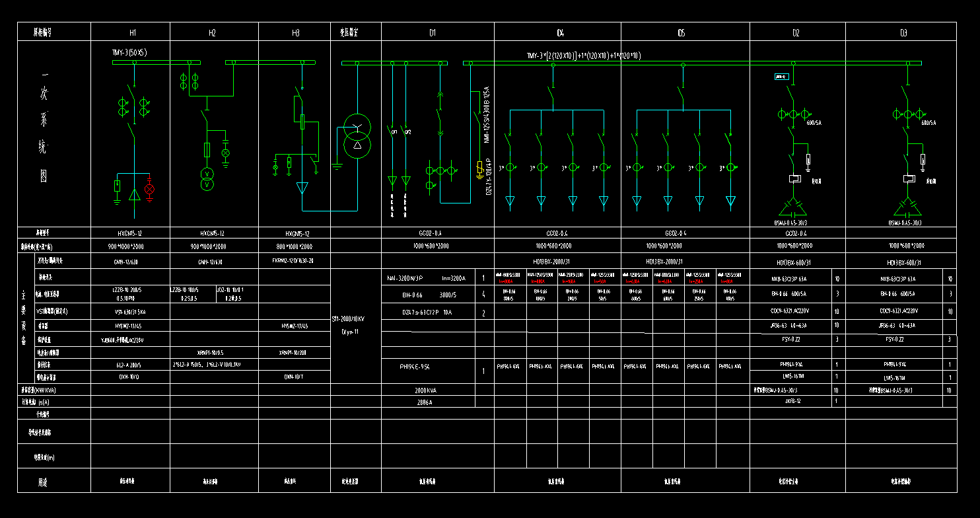
Task: Click the vertical 一次系统图 title
Action: 43,128
